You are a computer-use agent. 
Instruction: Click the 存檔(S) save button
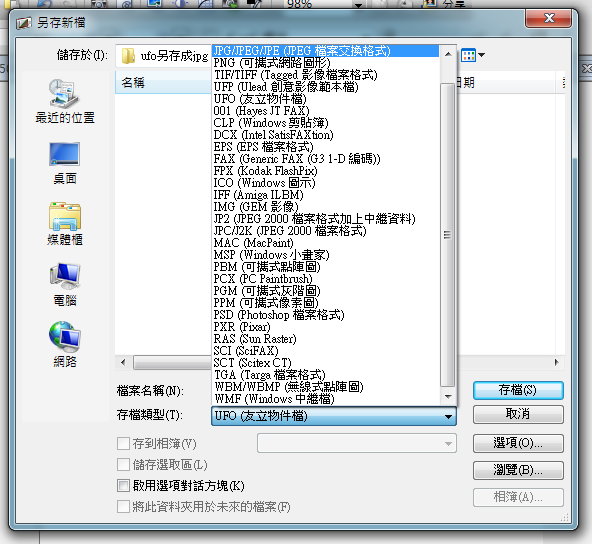click(x=518, y=390)
